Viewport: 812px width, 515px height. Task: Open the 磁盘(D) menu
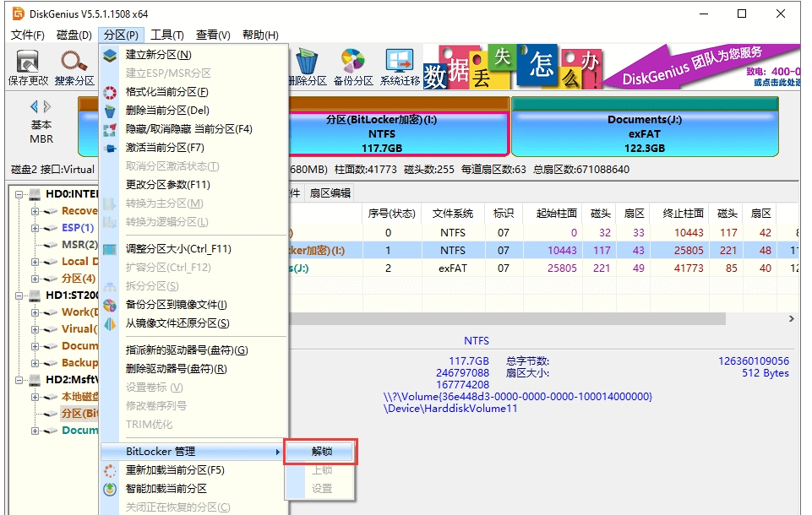[x=74, y=35]
